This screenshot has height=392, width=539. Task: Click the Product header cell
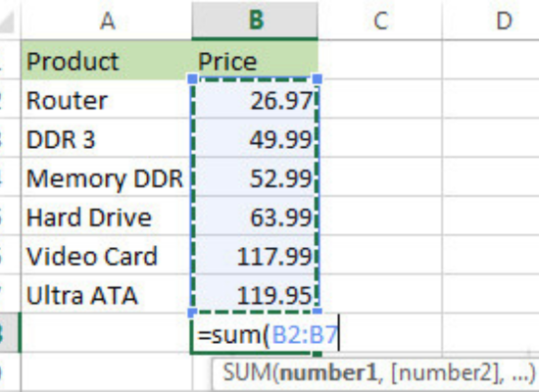point(107,60)
